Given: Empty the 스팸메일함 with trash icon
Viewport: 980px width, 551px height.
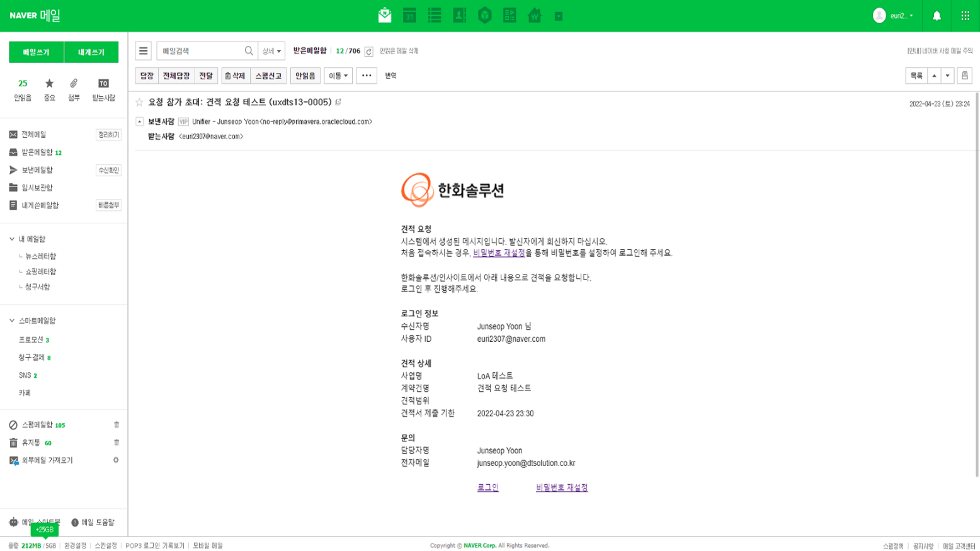Looking at the screenshot, I should [x=117, y=425].
